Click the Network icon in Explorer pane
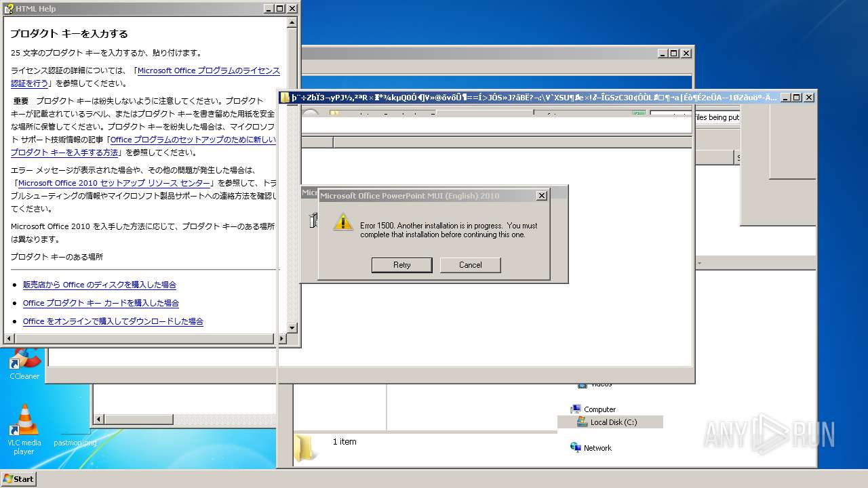The height and width of the screenshot is (488, 868). [576, 447]
